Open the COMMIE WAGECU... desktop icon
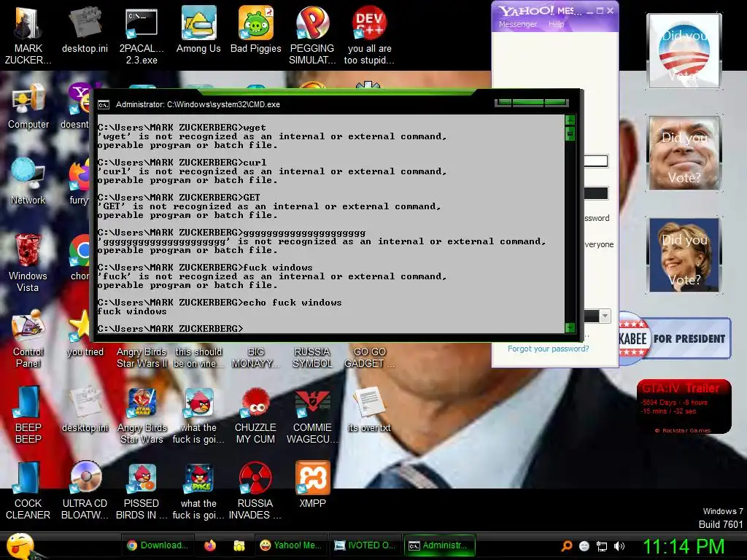This screenshot has width=747, height=560. (312, 402)
